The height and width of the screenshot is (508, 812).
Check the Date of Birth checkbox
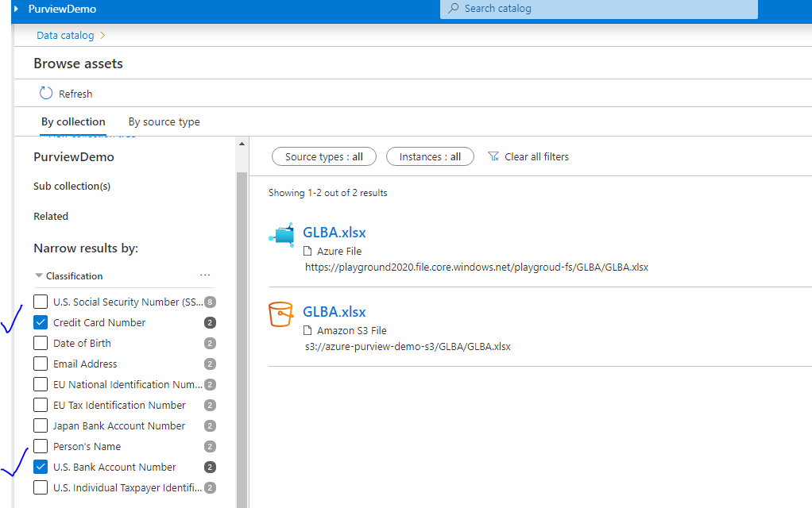41,343
